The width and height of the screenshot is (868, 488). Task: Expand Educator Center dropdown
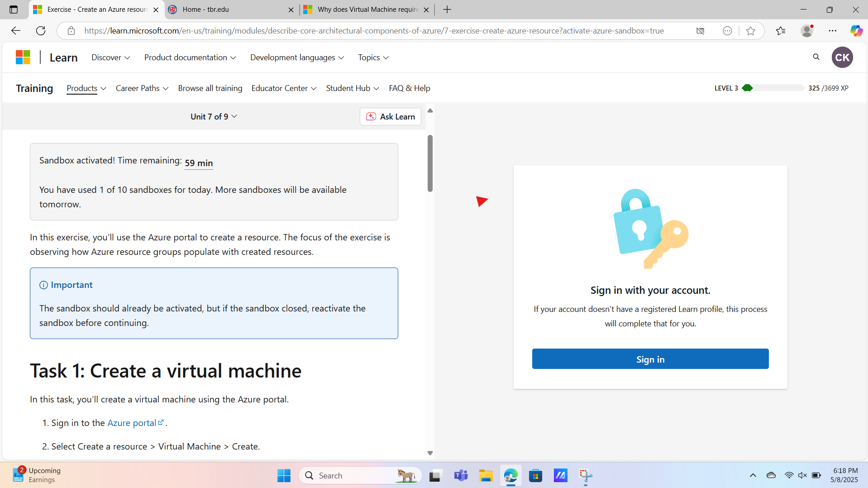284,88
